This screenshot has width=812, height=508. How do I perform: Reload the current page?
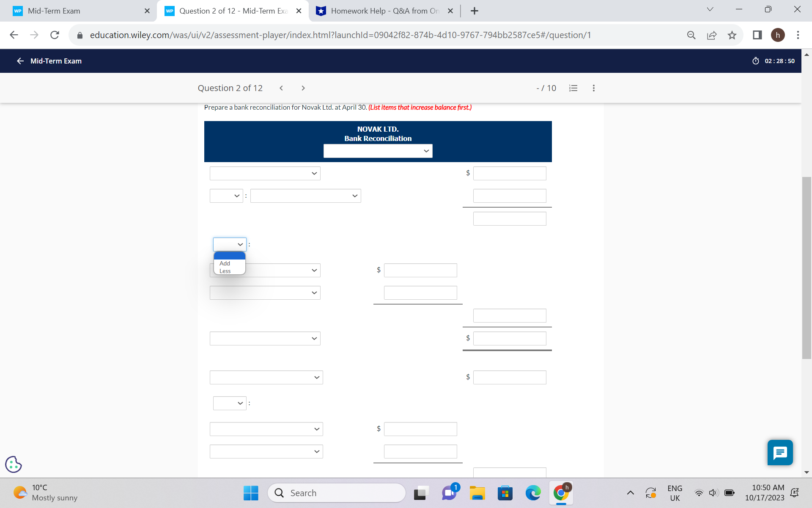[55, 35]
